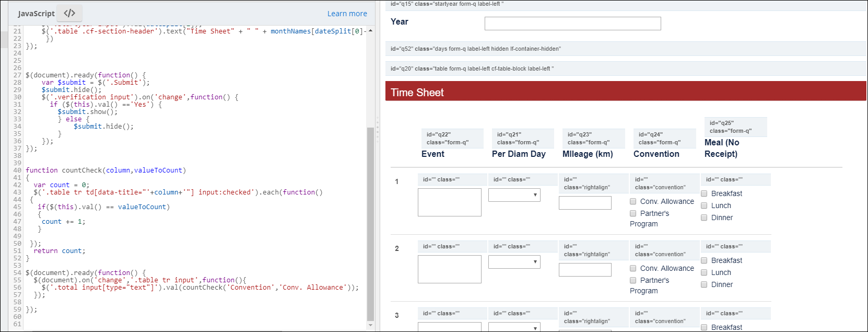Click the id="q20" table label bar
This screenshot has height=332, width=868.
(626, 68)
